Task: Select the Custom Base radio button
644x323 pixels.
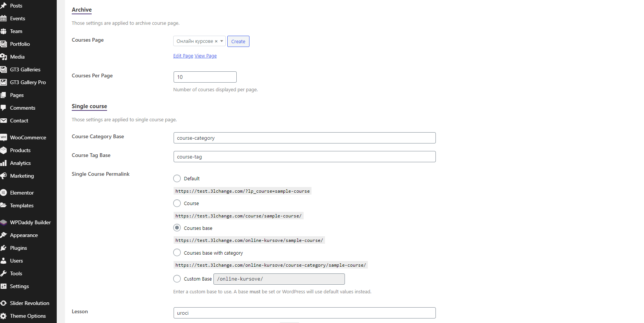Action: (x=177, y=279)
